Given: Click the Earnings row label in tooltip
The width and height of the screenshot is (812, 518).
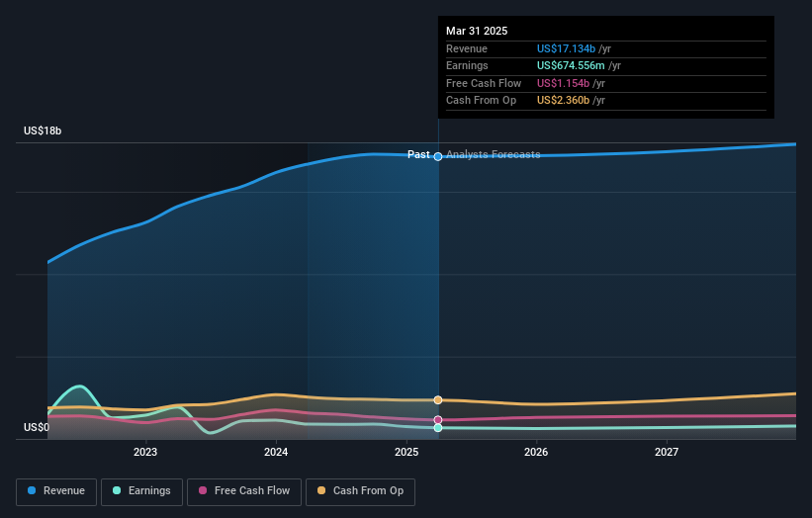Looking at the screenshot, I should point(467,65).
